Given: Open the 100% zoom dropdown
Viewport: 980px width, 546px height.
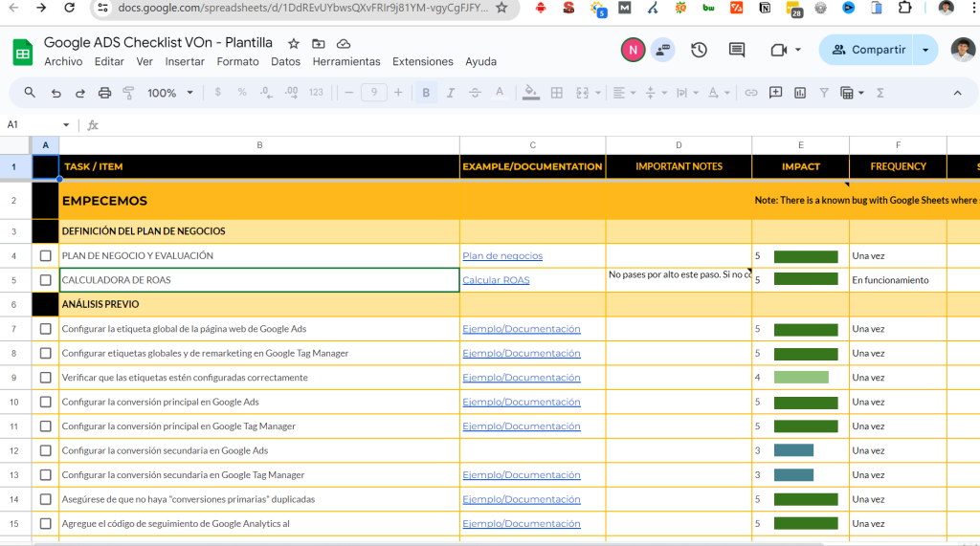Looking at the screenshot, I should (170, 93).
